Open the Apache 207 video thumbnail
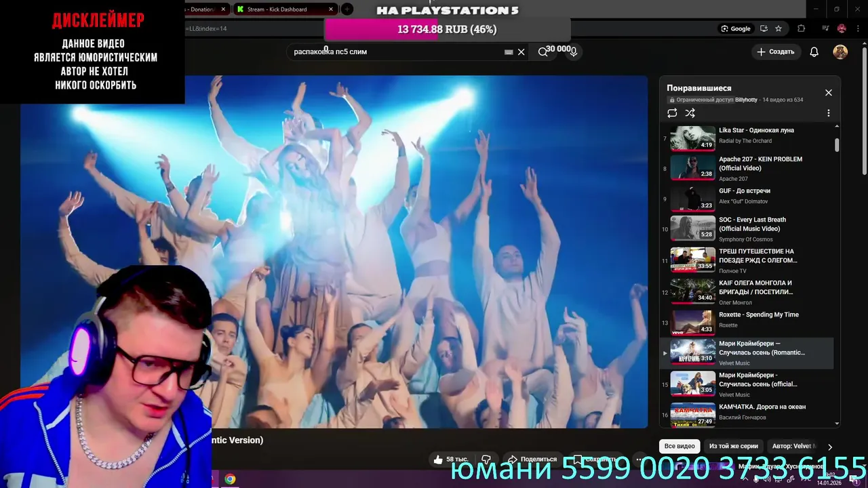868x488 pixels. pyautogui.click(x=693, y=167)
